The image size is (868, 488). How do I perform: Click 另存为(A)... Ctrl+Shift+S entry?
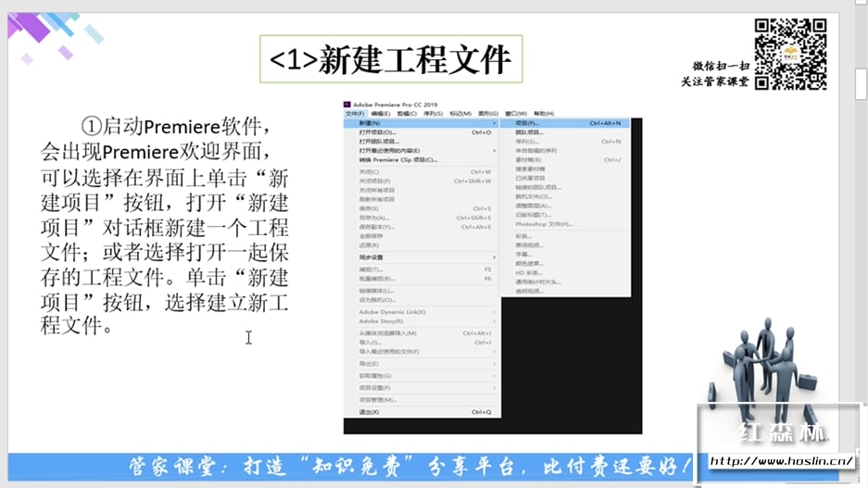point(422,218)
